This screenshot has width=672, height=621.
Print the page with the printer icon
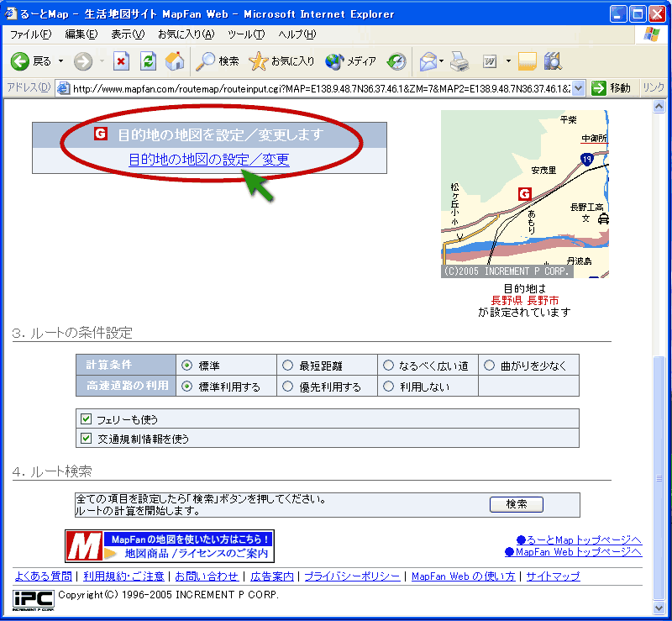459,61
